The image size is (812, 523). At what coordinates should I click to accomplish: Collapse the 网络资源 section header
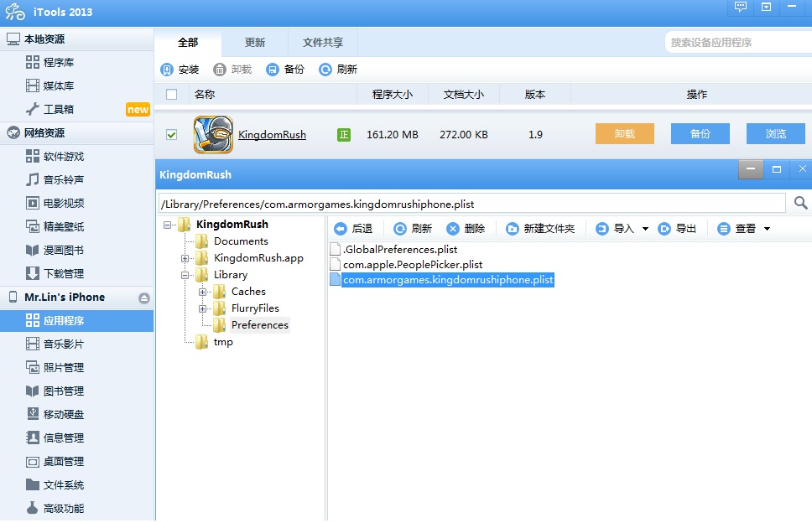click(x=76, y=133)
